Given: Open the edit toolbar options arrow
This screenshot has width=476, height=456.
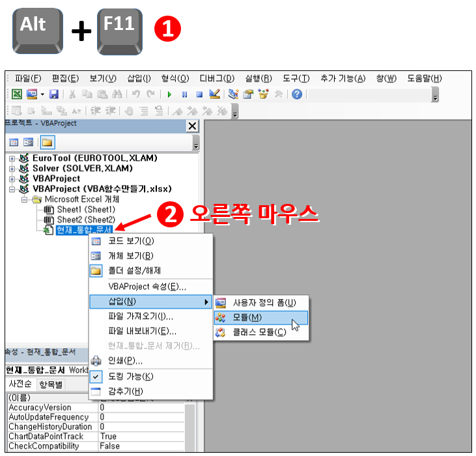Looking at the screenshot, I should [234, 111].
